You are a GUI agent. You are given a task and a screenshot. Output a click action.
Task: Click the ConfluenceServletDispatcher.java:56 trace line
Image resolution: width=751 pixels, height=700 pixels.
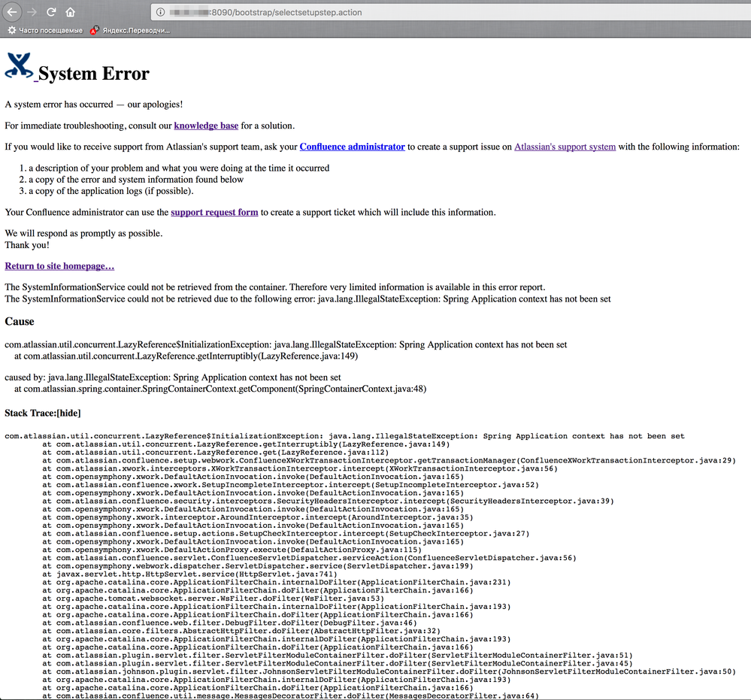[x=310, y=558]
